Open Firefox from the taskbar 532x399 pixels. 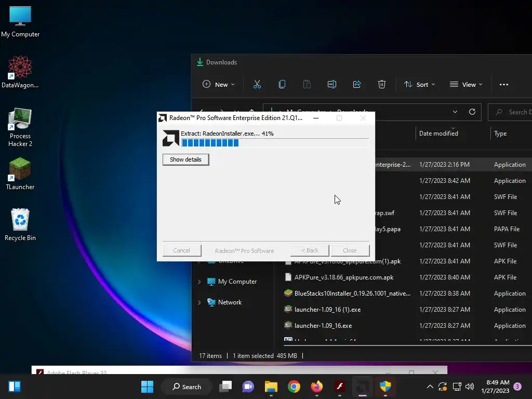tap(317, 387)
